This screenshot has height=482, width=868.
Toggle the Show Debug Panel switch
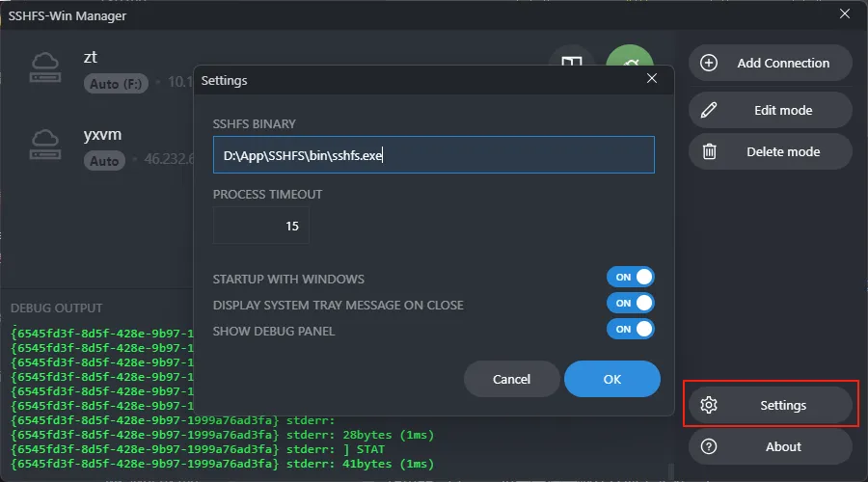pyautogui.click(x=631, y=330)
